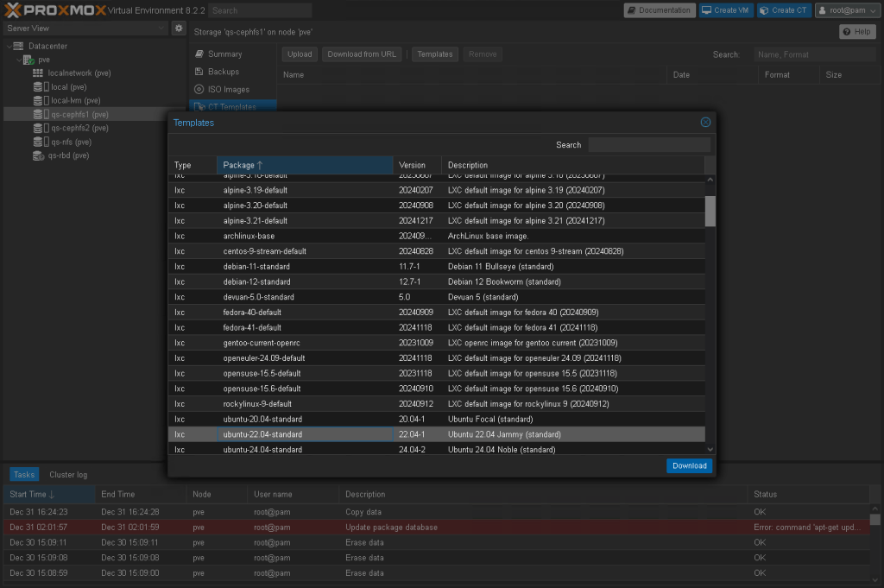Screen dimensions: 884x588
Task: Click the localnetwork grid icon in tree
Action: pos(38,73)
